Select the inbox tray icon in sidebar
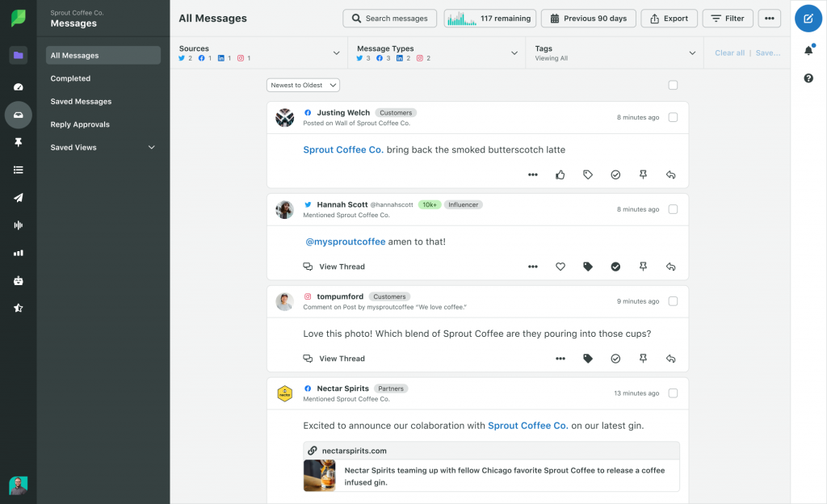 click(19, 115)
